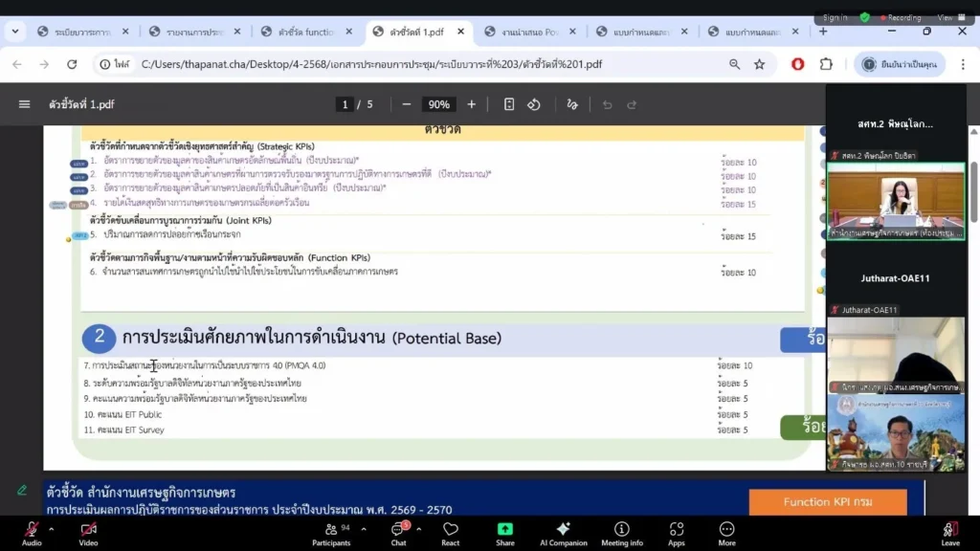Expand the Audio options arrow
The height and width of the screenshot is (551, 980).
[52, 528]
